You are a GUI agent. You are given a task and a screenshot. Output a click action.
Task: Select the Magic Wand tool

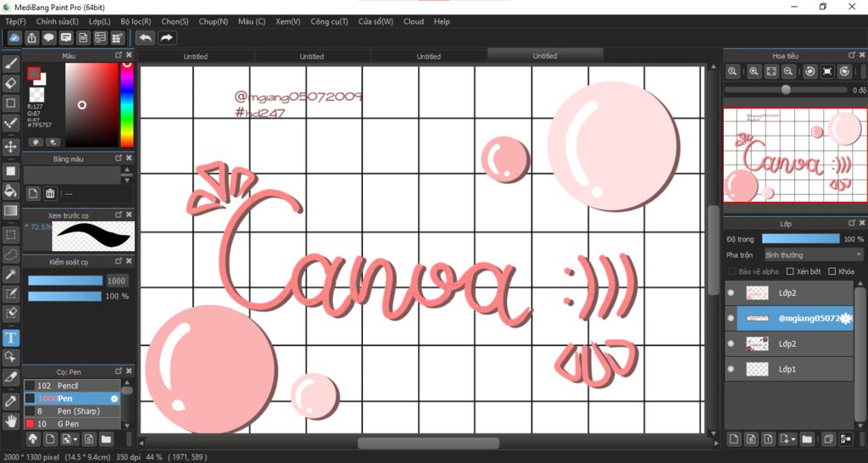(x=10, y=274)
